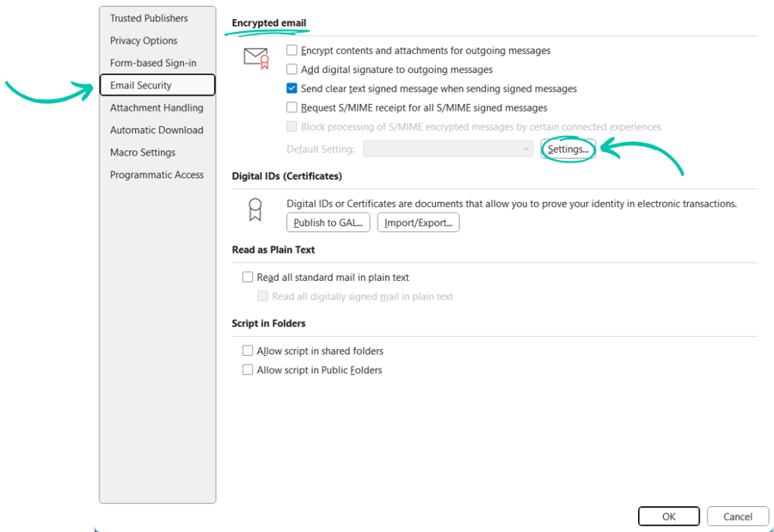Enable requesting S/MIME receipts for signed messages
The height and width of the screenshot is (532, 774).
(x=291, y=107)
